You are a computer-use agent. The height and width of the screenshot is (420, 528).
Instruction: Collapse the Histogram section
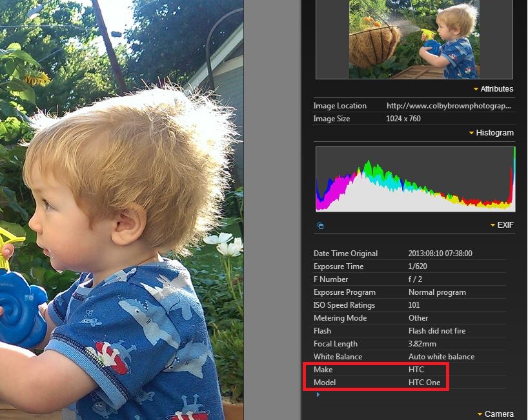(x=491, y=133)
